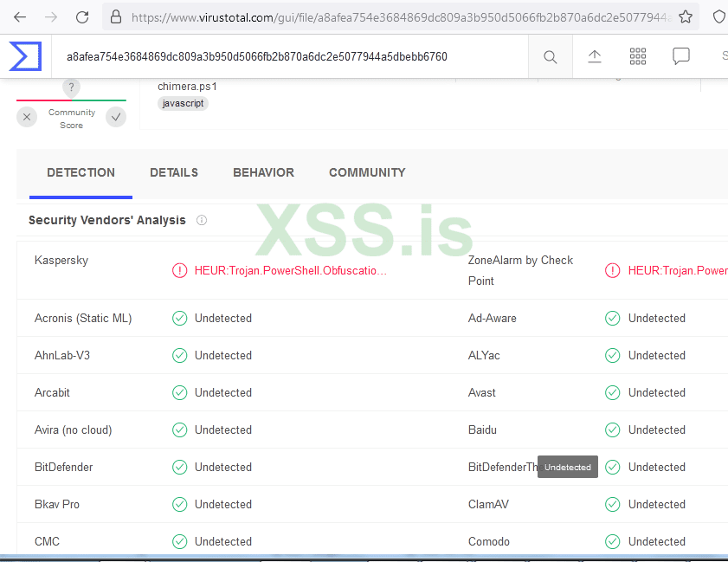The width and height of the screenshot is (728, 562).
Task: Click the Baidu green check icon
Action: pos(612,430)
